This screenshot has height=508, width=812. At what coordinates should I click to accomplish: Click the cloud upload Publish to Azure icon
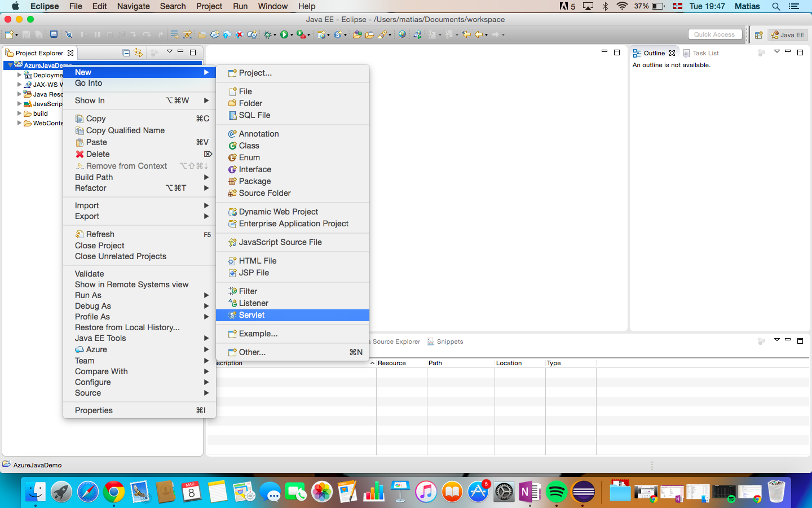(227, 34)
